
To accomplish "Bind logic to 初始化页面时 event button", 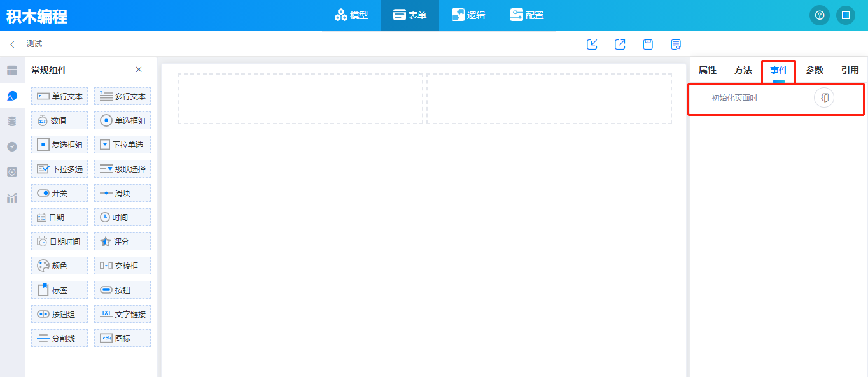I will pos(823,98).
